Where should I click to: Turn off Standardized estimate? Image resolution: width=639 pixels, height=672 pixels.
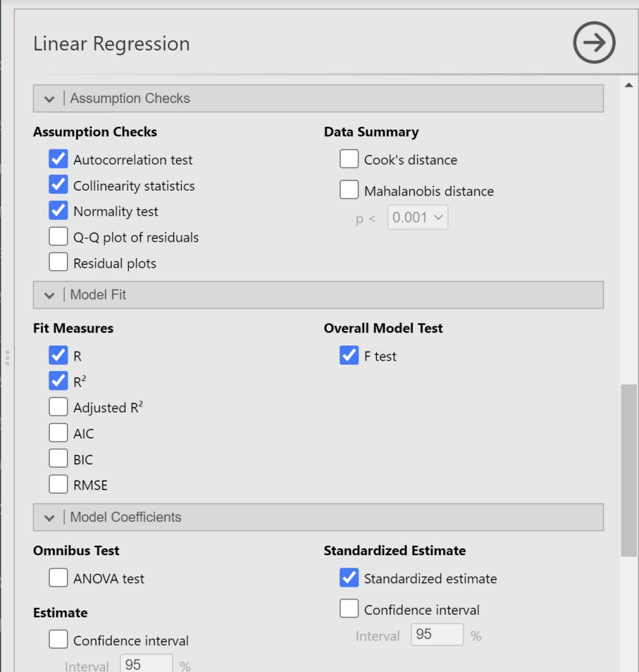tap(349, 578)
